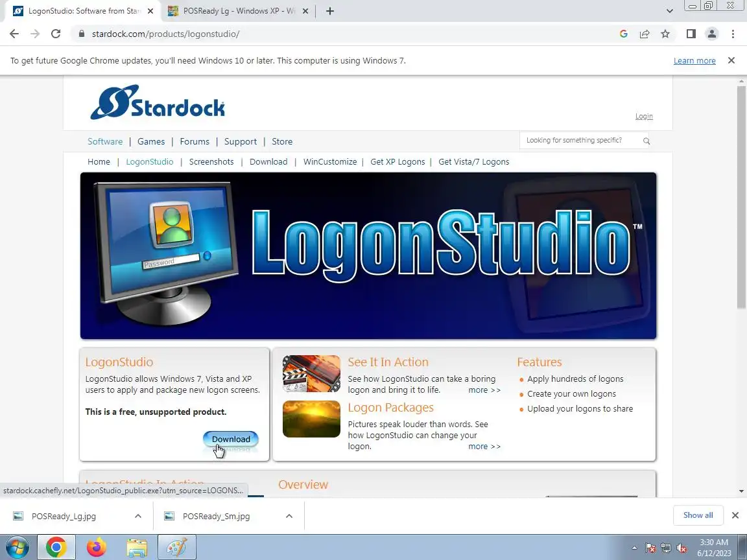The height and width of the screenshot is (560, 747).
Task: Click the page vertical scrollbar thumb
Action: coord(741,197)
